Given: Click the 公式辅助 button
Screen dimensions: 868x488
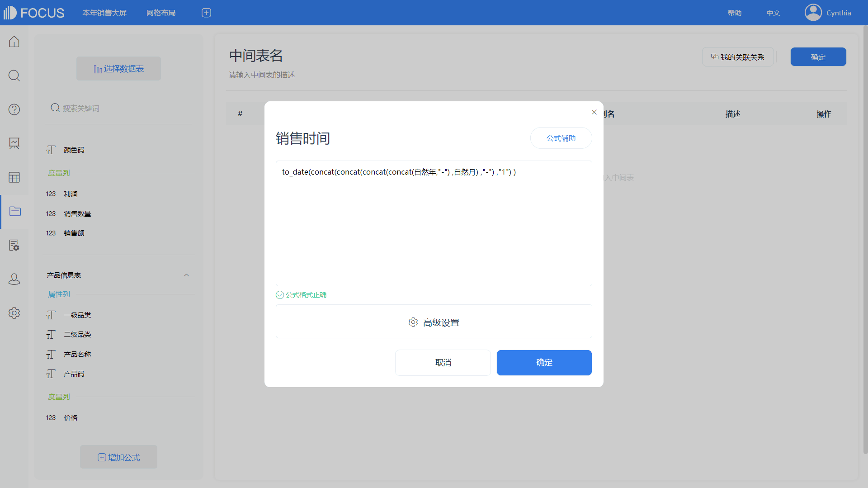Looking at the screenshot, I should [x=561, y=138].
